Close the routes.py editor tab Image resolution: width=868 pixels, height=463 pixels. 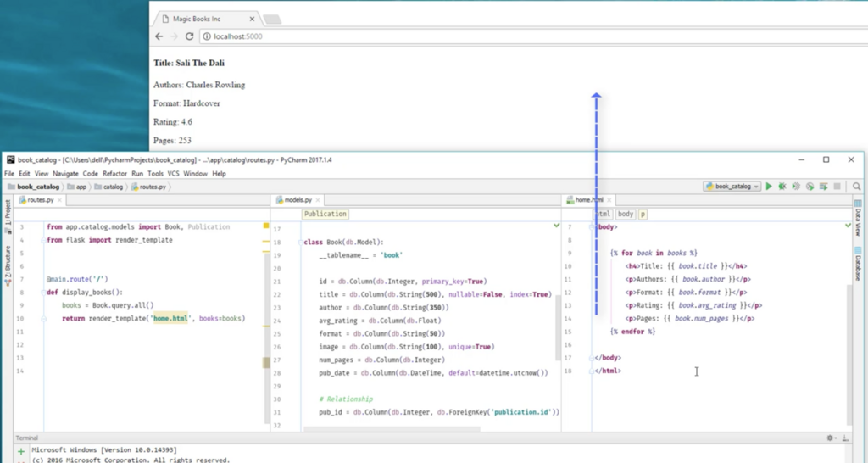click(x=60, y=200)
